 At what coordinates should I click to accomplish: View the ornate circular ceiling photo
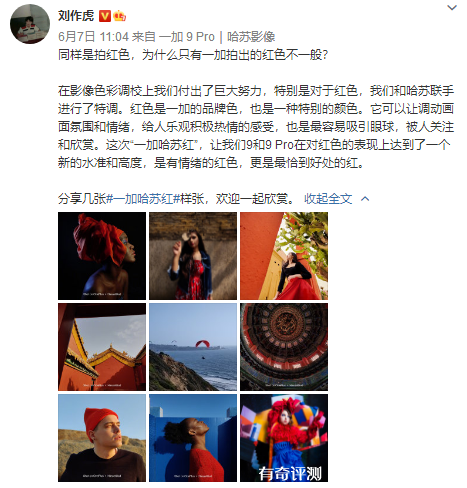[284, 347]
